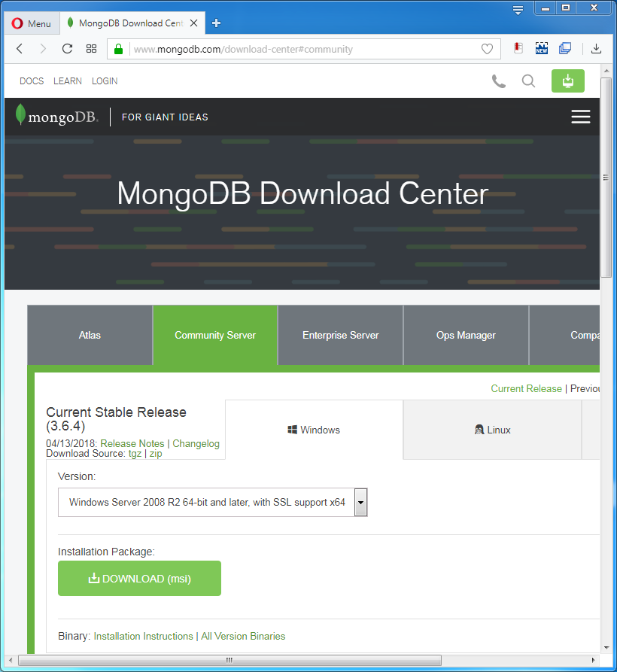Select the Windows platform tab
617x672 pixels.
[x=314, y=430]
